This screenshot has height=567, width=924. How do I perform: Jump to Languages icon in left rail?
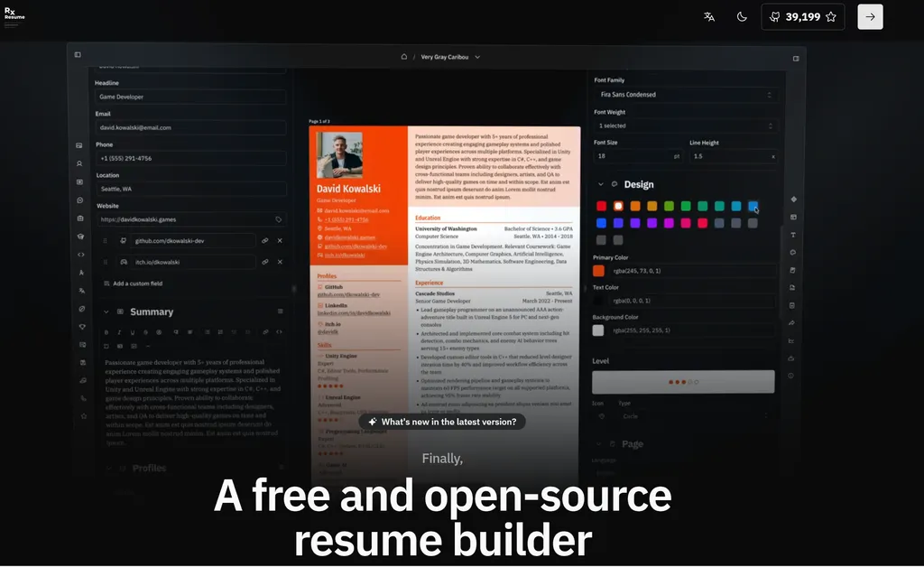81,291
